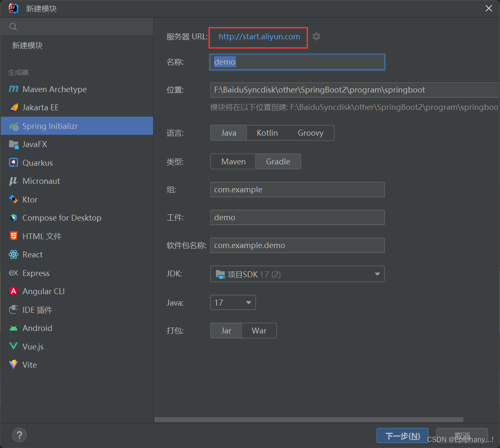Select Groovy as the language
The image size is (500, 448).
point(310,133)
